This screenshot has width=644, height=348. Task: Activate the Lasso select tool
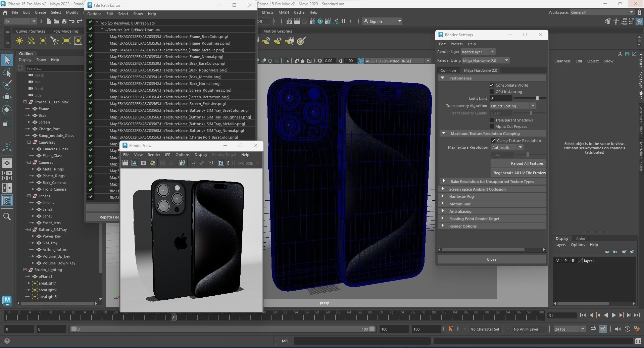pyautogui.click(x=7, y=72)
